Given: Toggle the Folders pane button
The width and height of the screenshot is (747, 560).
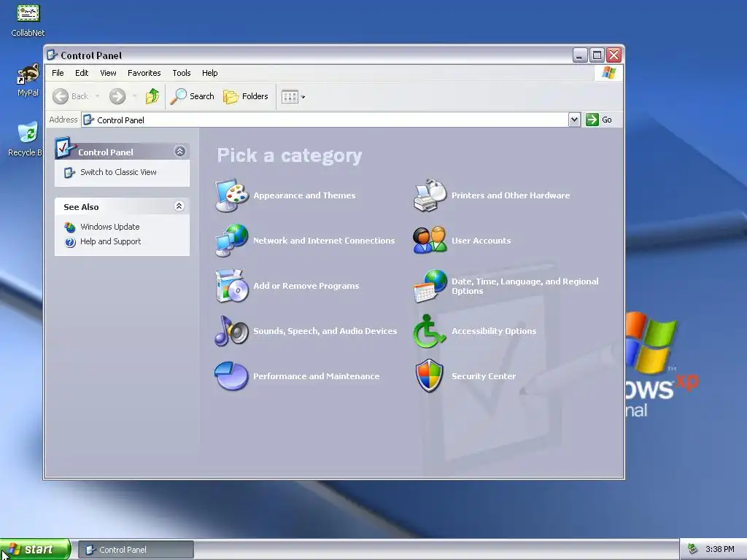Looking at the screenshot, I should (246, 96).
